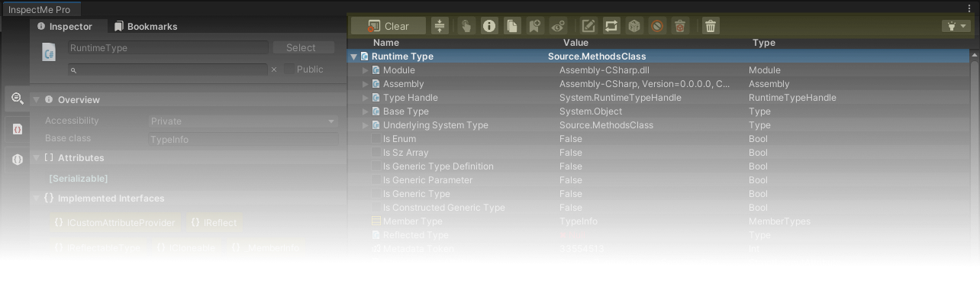
Task: Click the scrollbar up arrow
Action: click(x=975, y=56)
